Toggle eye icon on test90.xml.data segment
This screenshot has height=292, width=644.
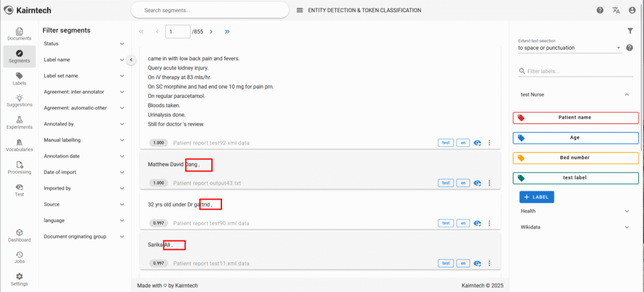point(477,223)
